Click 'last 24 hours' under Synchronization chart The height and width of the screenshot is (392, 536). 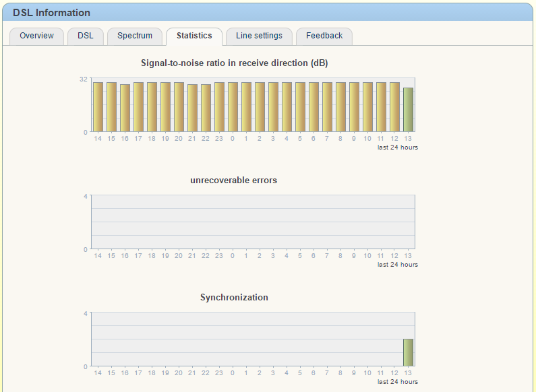pyautogui.click(x=397, y=382)
